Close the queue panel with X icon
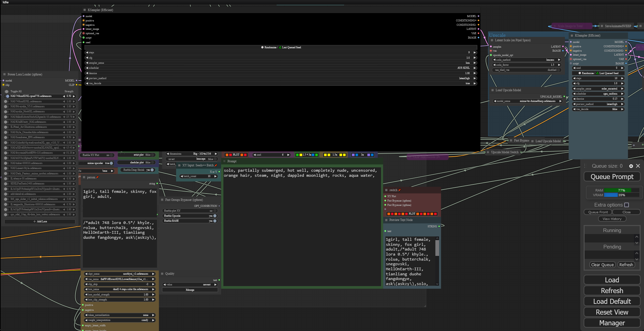This screenshot has width=644, height=331. click(x=638, y=166)
